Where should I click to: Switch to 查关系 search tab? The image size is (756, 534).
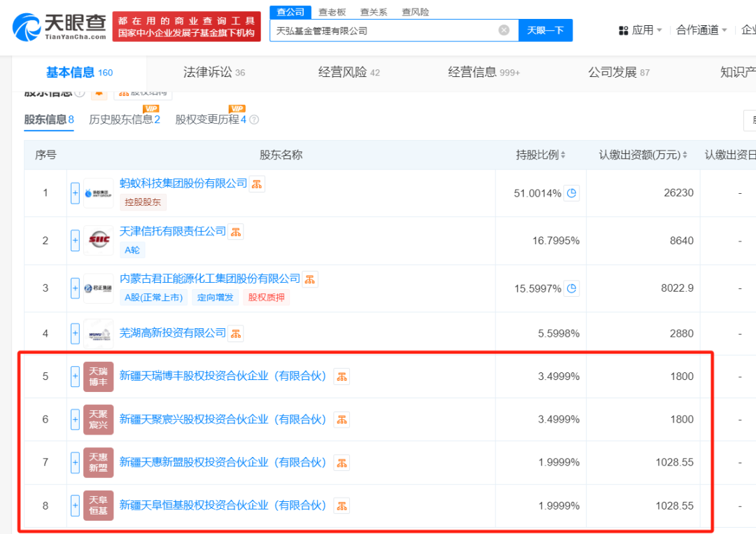point(374,12)
